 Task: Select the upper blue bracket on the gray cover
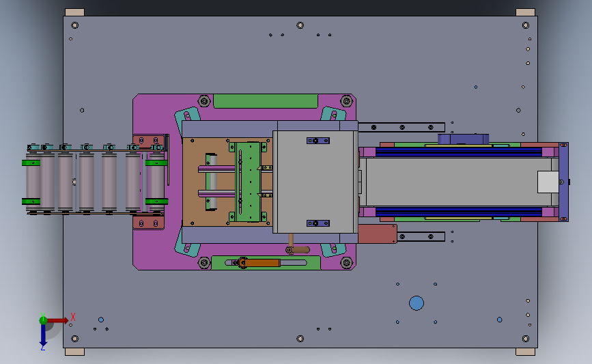tap(318, 141)
